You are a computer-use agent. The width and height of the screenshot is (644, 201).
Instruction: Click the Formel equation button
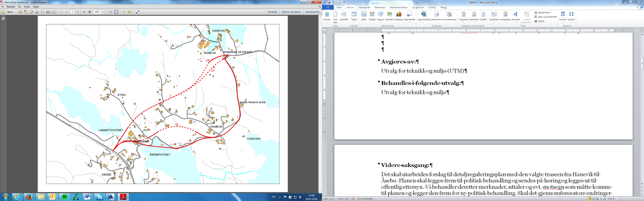[x=563, y=17]
